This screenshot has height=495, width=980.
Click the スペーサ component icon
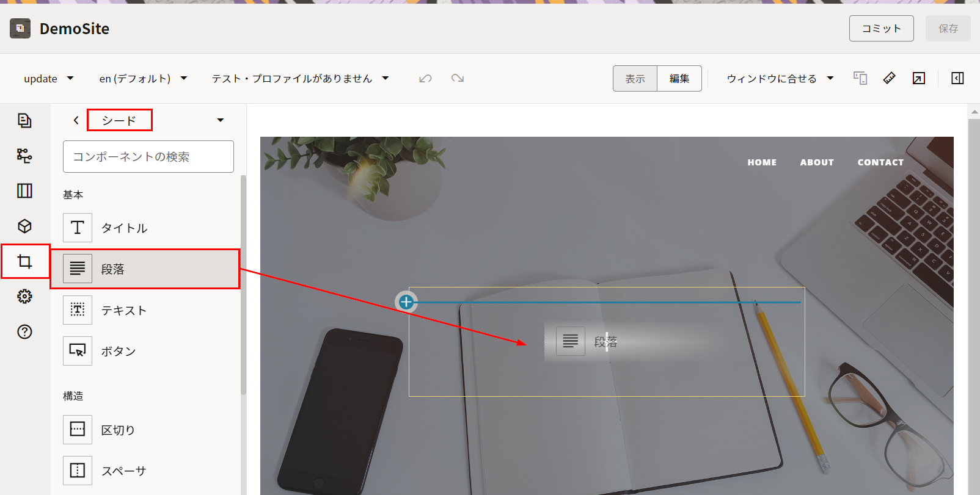[78, 471]
